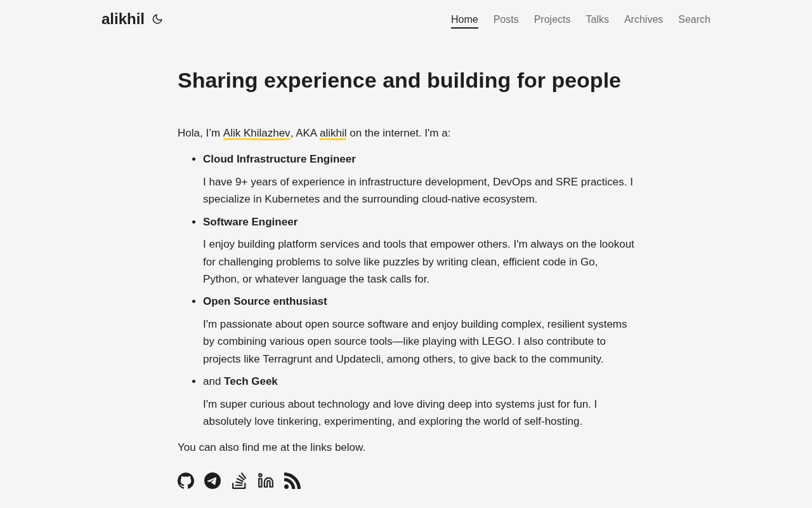Open Search from the navigation bar
This screenshot has height=508, width=812.
pyautogui.click(x=694, y=20)
